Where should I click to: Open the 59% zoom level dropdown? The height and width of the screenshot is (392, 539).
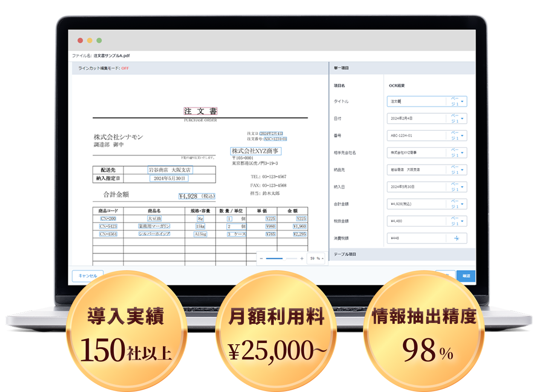click(x=316, y=259)
